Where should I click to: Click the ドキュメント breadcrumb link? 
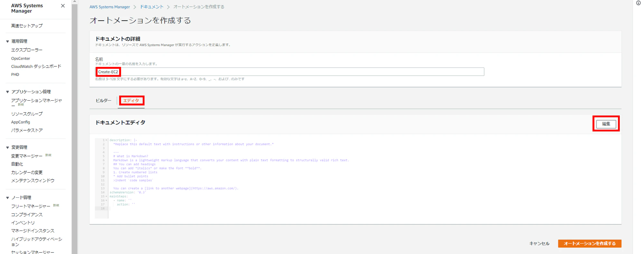[x=151, y=7]
